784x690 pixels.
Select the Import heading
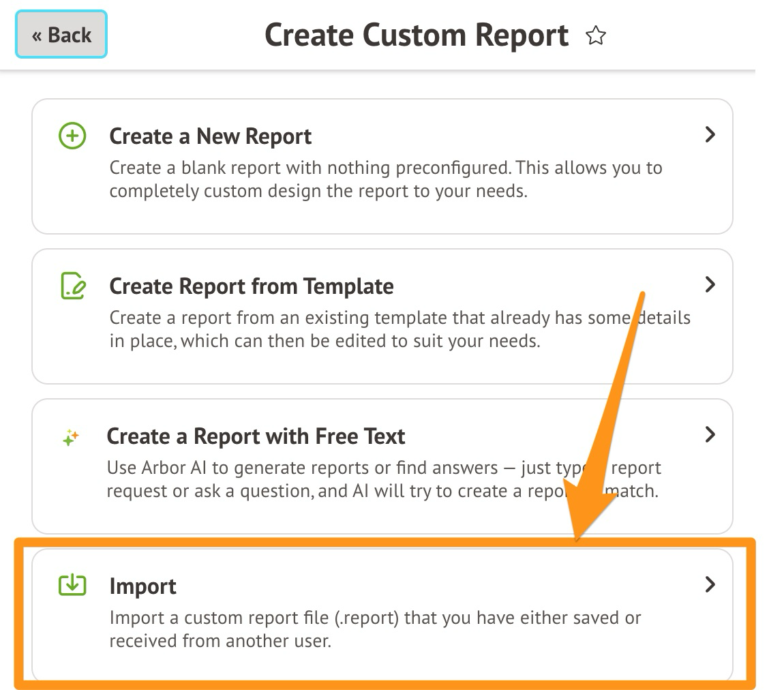point(142,586)
